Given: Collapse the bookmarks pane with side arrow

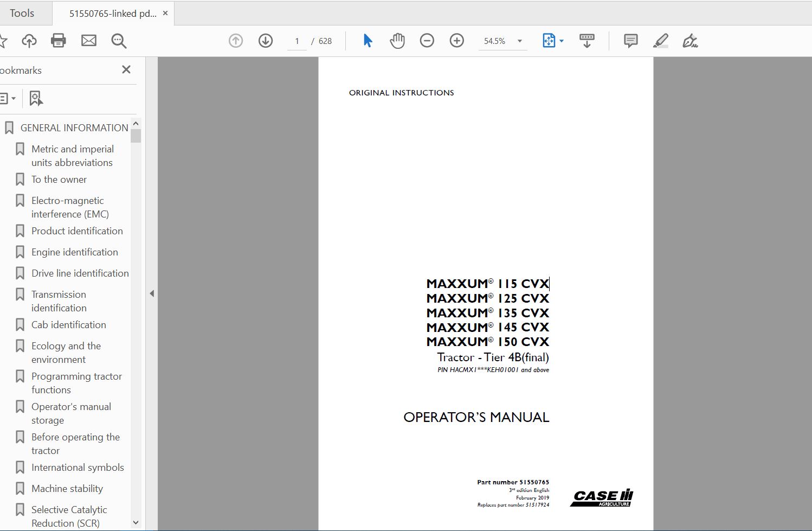Looking at the screenshot, I should pyautogui.click(x=152, y=293).
